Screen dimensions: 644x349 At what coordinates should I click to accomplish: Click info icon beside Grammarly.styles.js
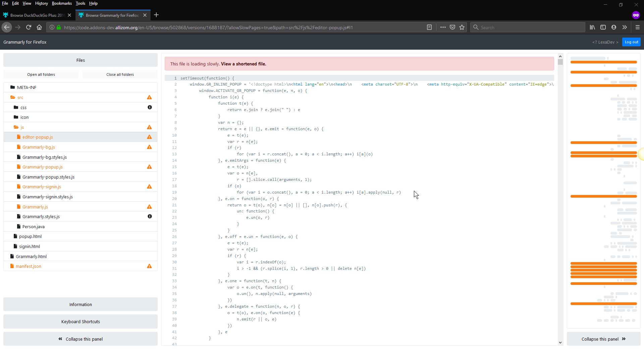pyautogui.click(x=150, y=216)
